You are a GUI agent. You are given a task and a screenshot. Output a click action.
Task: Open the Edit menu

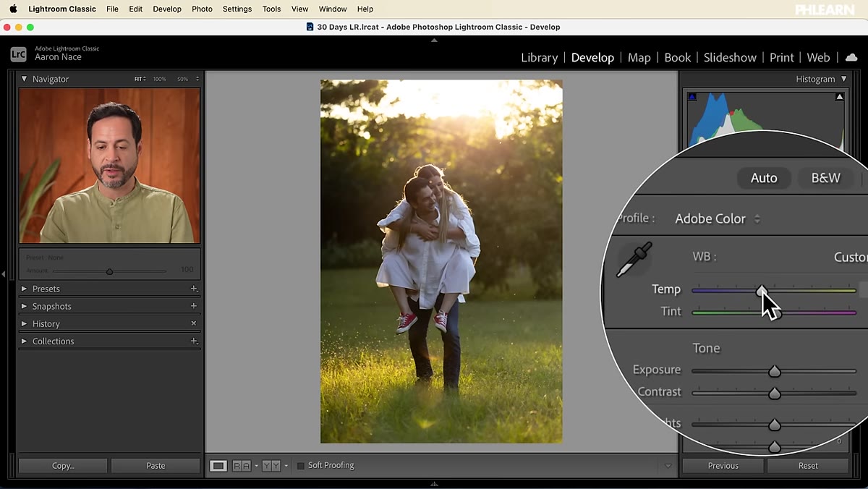pos(135,9)
